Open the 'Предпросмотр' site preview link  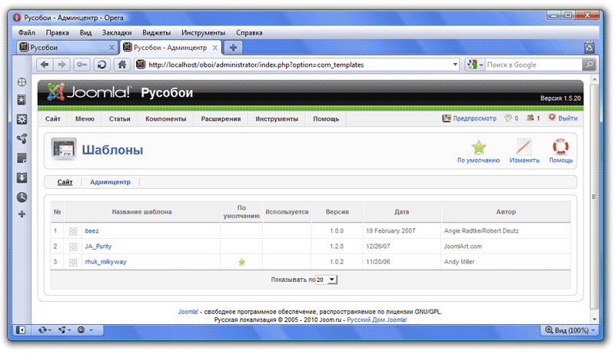pyautogui.click(x=469, y=119)
